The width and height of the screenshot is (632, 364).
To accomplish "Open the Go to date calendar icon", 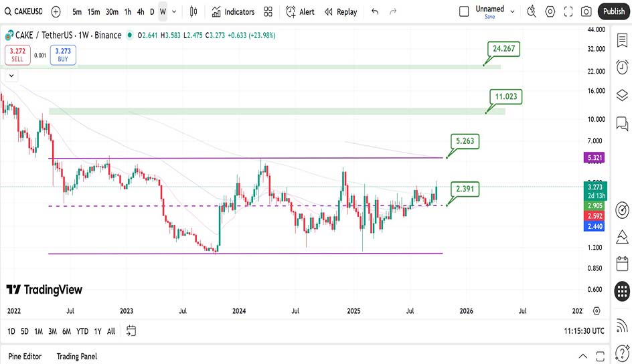I will coord(131,331).
